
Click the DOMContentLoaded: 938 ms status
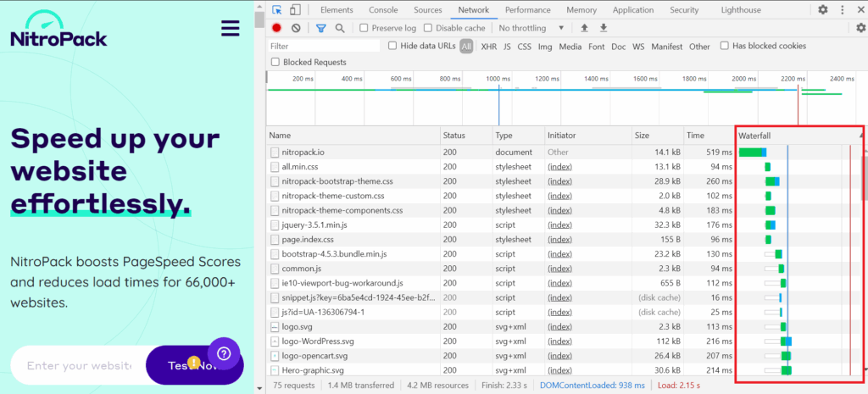click(x=593, y=386)
